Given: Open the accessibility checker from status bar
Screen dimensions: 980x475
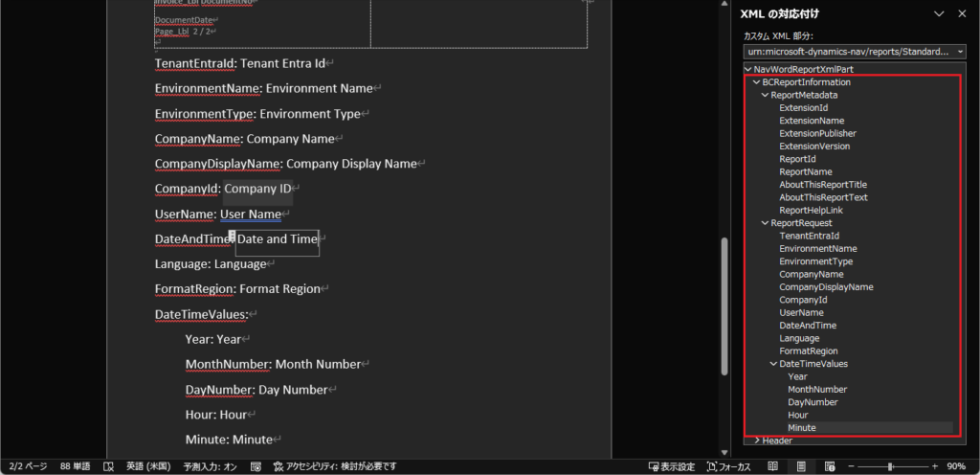Looking at the screenshot, I should point(334,466).
